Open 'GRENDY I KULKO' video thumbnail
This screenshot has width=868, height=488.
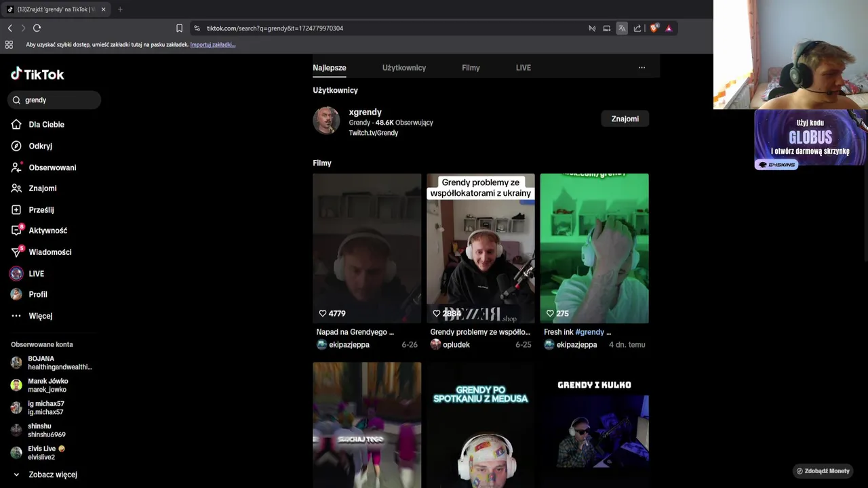(595, 425)
